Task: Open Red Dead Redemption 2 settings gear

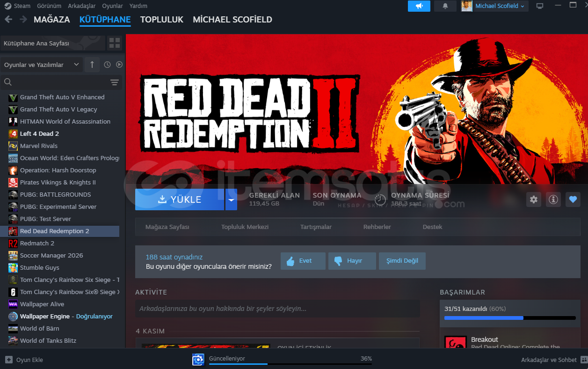Action: [x=534, y=199]
